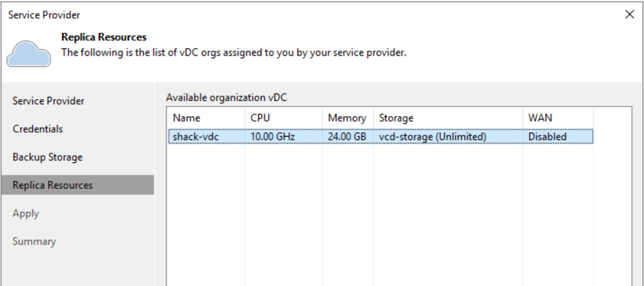
Task: Click the Memory column header
Action: [348, 118]
